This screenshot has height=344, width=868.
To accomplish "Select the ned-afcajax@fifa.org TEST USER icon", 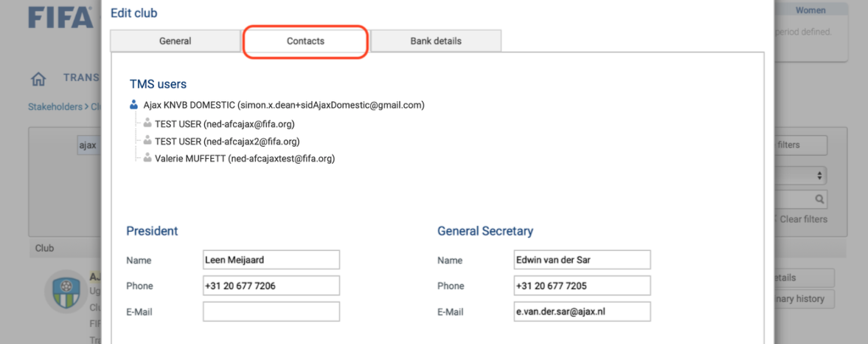I will pos(147,123).
